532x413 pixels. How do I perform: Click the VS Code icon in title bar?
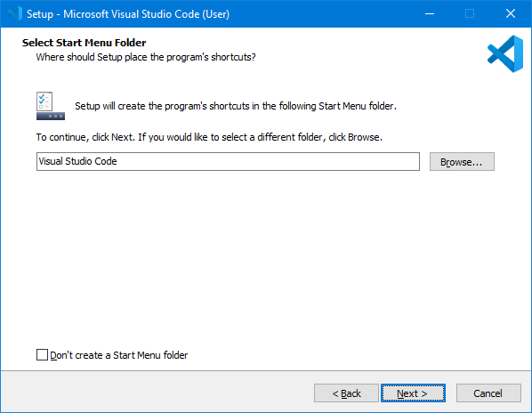[x=14, y=14]
